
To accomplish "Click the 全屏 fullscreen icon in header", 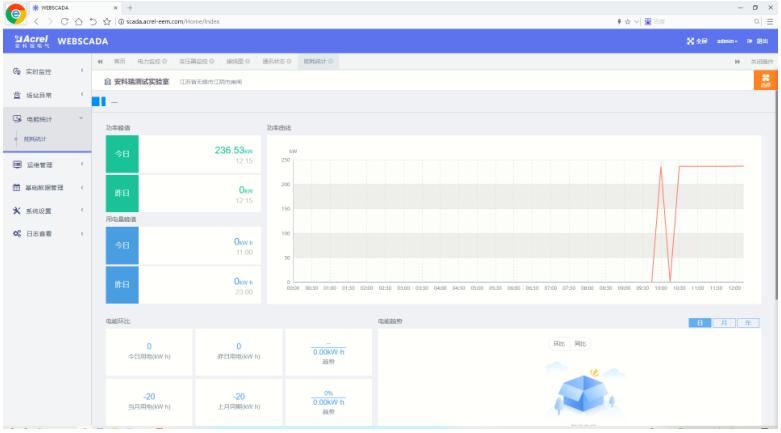I will click(690, 41).
